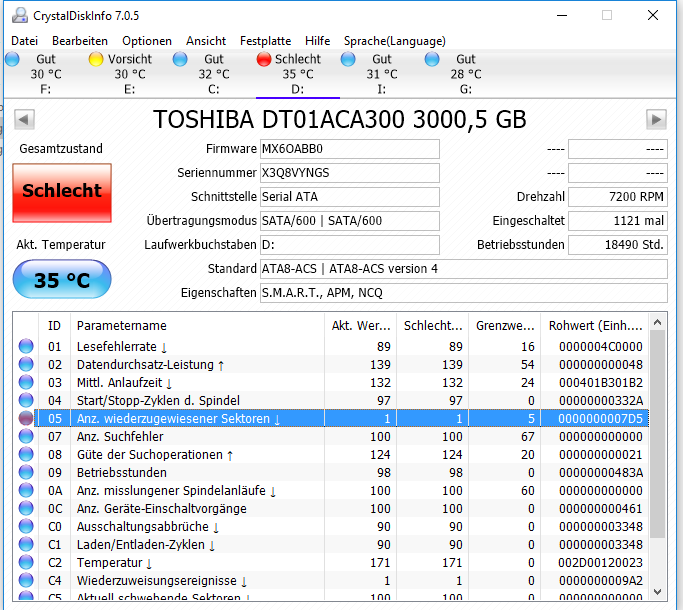
Task: Sort by Akt. Wert column header
Action: [x=361, y=325]
